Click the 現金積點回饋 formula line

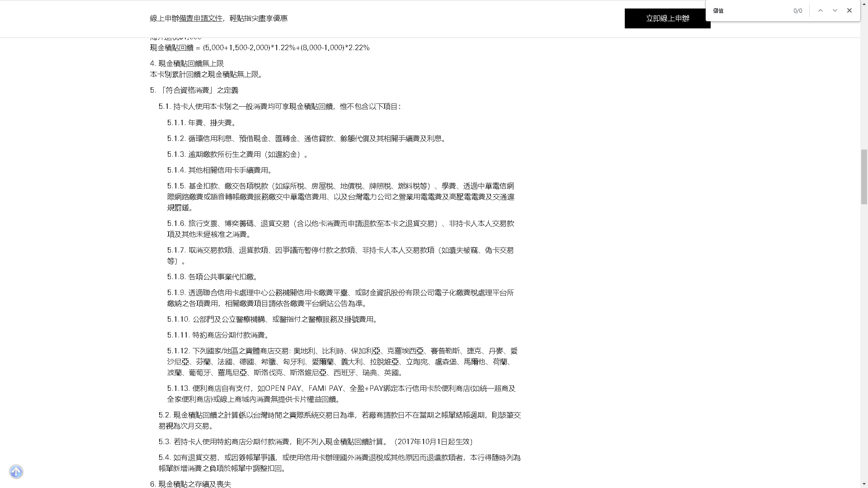[259, 48]
